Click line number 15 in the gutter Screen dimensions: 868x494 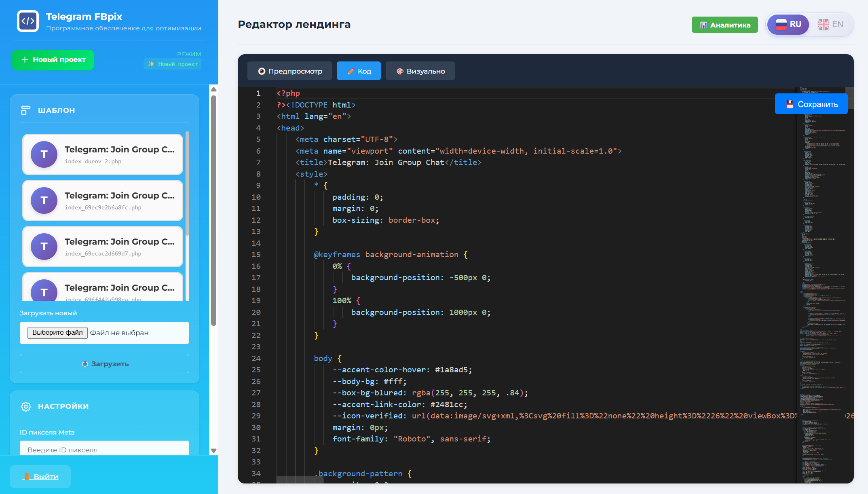pyautogui.click(x=256, y=255)
